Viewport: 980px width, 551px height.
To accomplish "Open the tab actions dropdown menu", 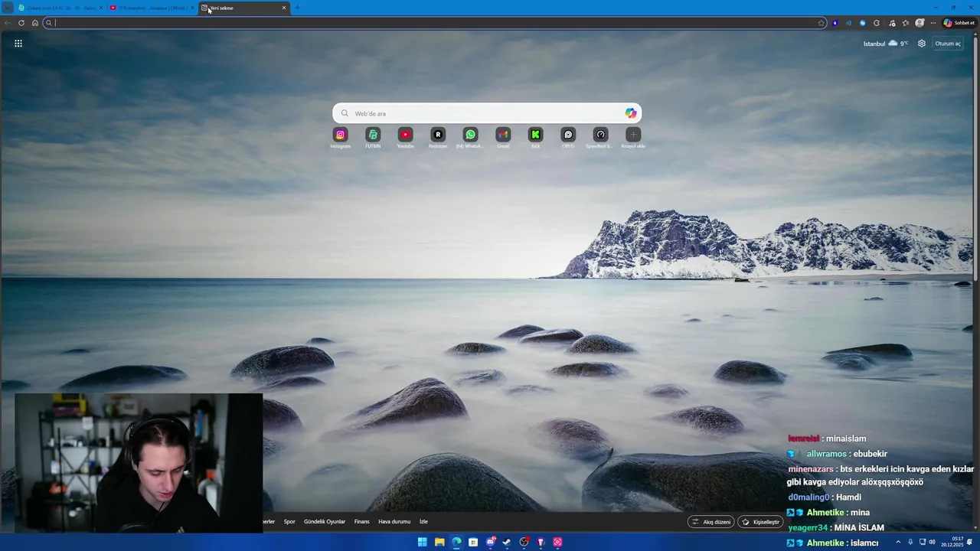I will pos(8,8).
